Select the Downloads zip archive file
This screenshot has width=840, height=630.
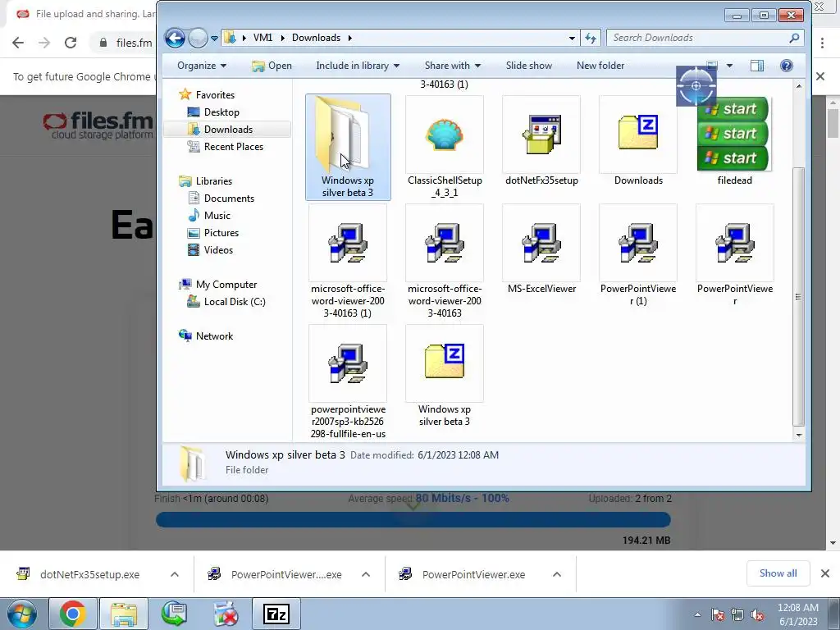coord(638,141)
